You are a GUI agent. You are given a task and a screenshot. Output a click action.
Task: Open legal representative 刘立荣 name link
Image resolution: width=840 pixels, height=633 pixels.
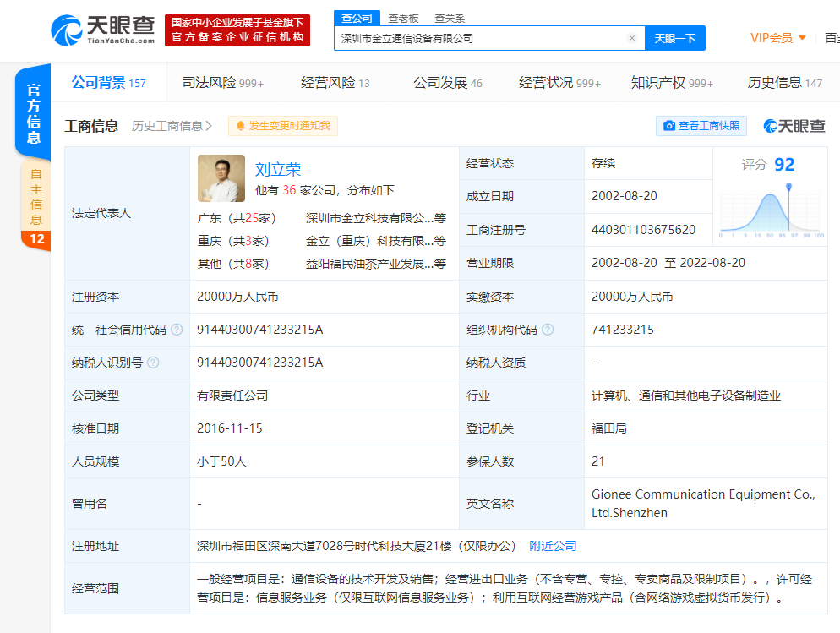278,169
